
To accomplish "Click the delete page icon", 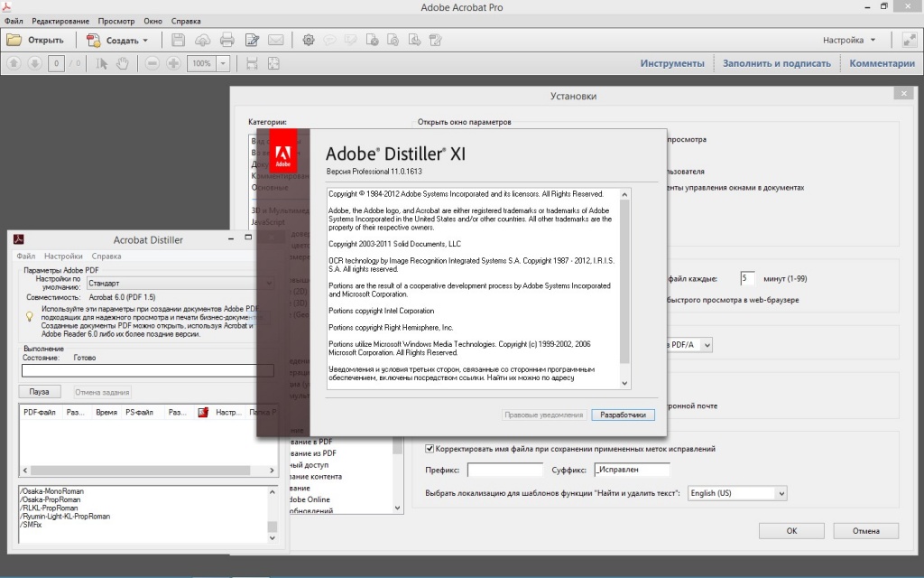I will coord(372,40).
